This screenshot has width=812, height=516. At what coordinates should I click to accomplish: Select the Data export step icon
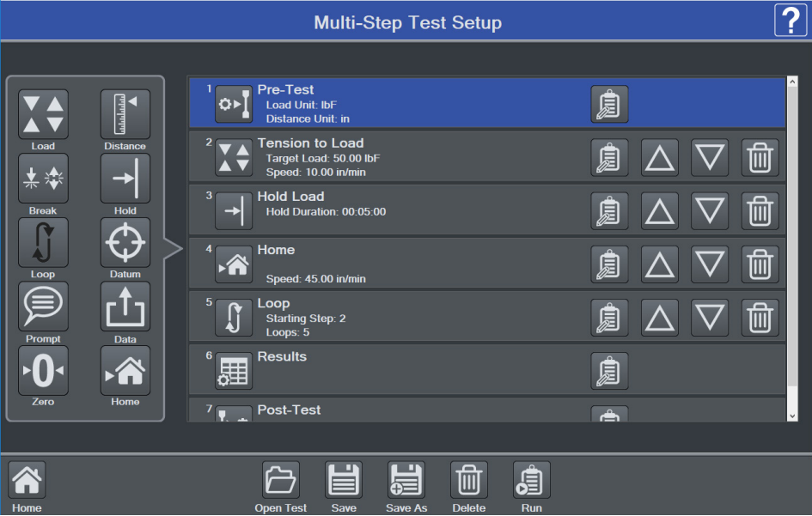click(125, 307)
